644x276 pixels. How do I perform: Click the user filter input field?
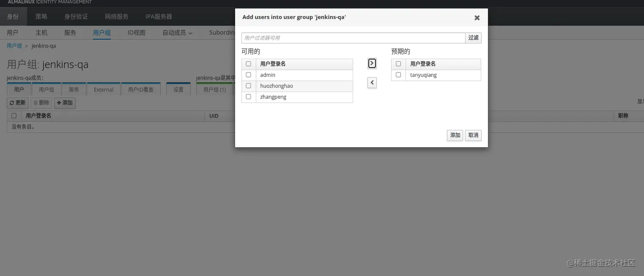353,38
